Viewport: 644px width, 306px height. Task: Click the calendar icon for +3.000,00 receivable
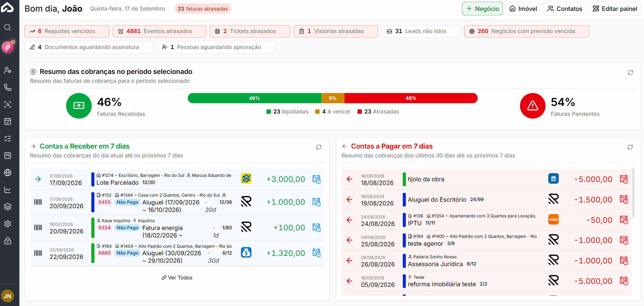pyautogui.click(x=317, y=179)
